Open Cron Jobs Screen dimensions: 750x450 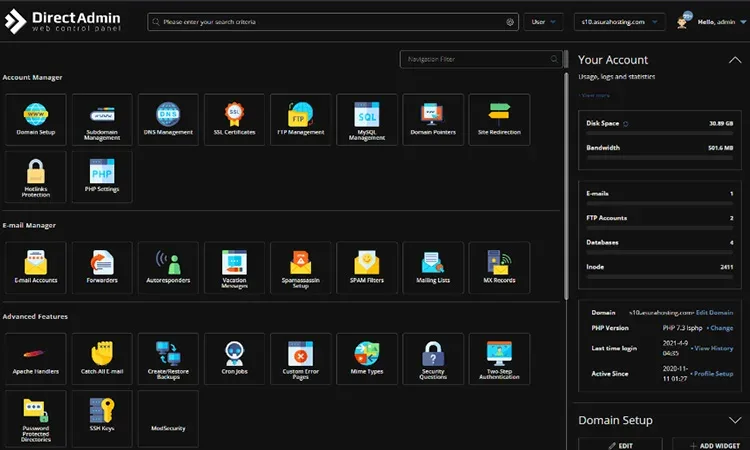[x=234, y=359]
